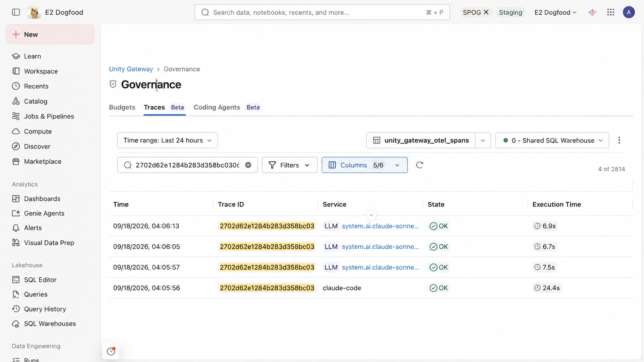This screenshot has width=644, height=362.
Task: Click the trace search input field
Action: click(x=187, y=165)
